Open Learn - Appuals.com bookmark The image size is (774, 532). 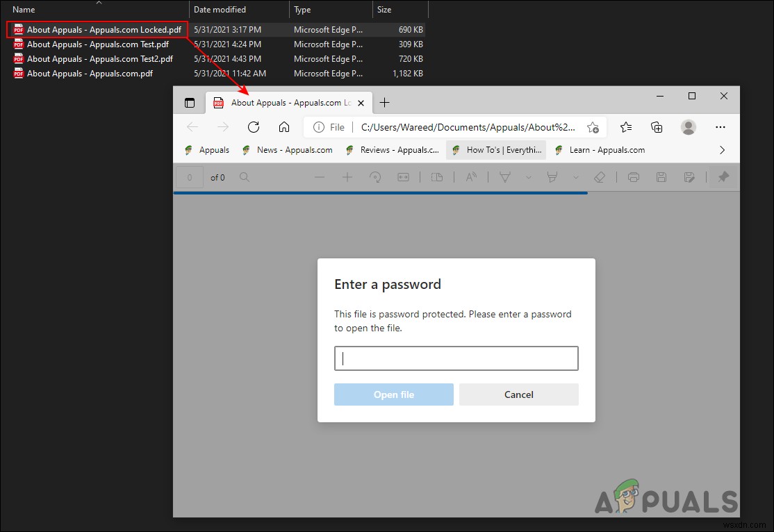(600, 150)
